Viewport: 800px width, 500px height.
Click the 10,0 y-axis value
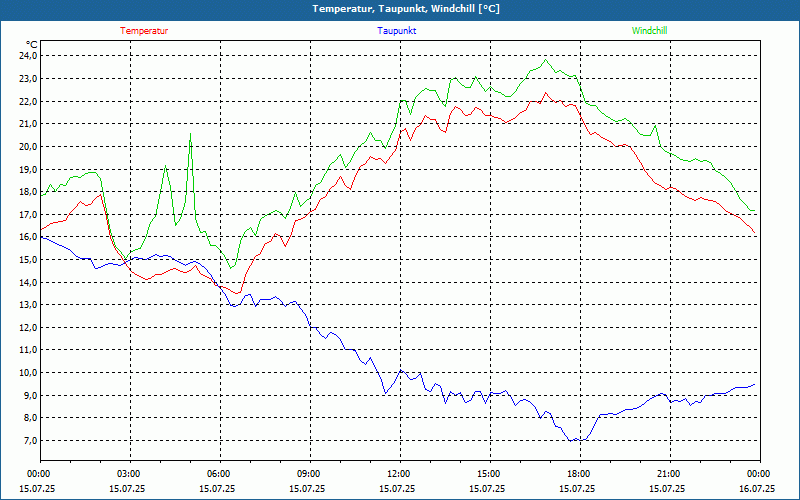coord(29,372)
